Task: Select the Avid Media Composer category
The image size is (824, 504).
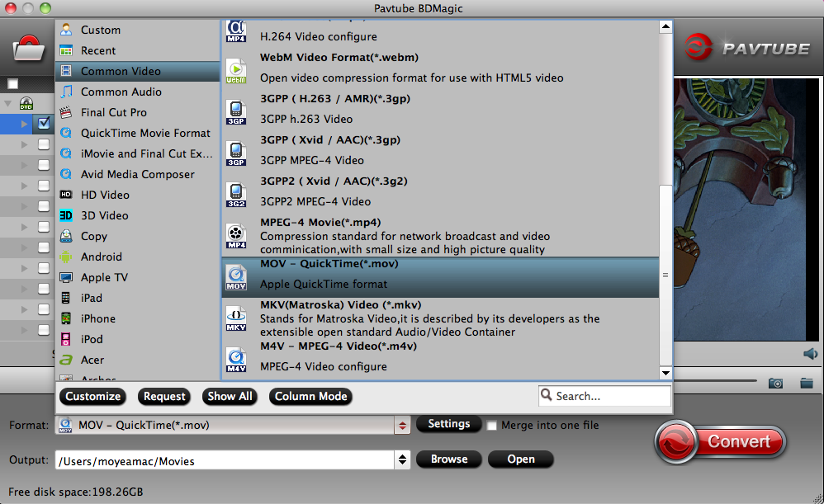Action: (x=138, y=174)
